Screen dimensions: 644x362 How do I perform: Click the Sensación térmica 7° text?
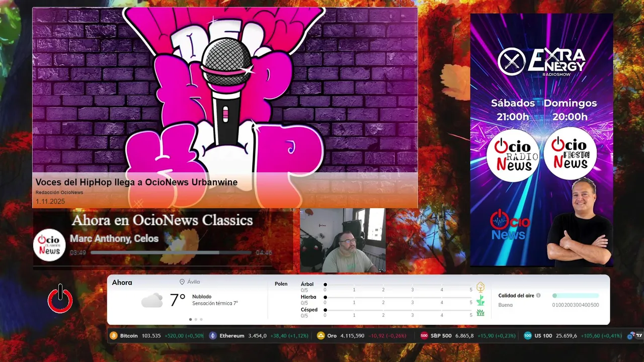coord(215,303)
